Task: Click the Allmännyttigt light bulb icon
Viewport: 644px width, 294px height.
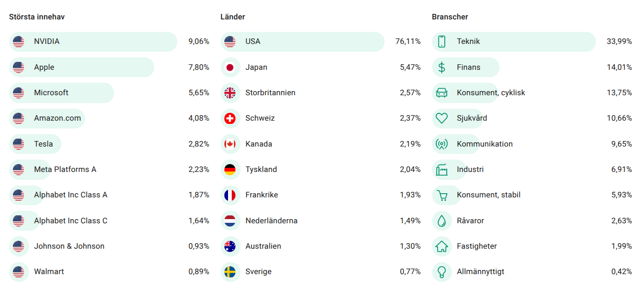Action: [442, 272]
